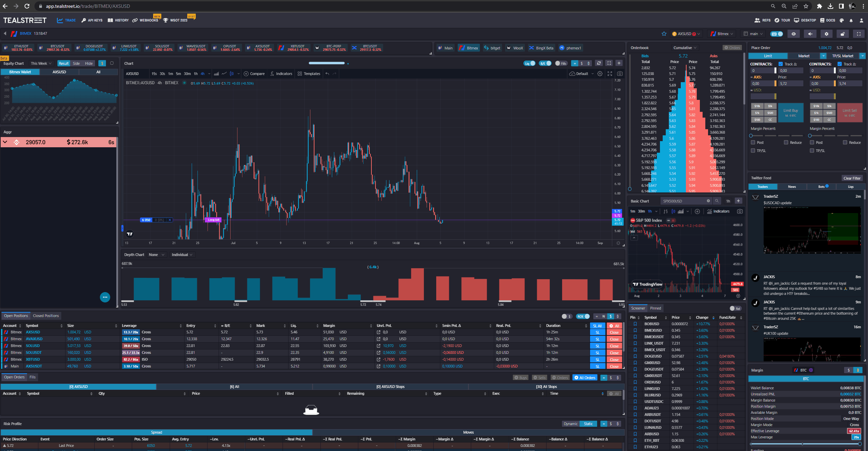Add another Basic Chart with plus

738,201
